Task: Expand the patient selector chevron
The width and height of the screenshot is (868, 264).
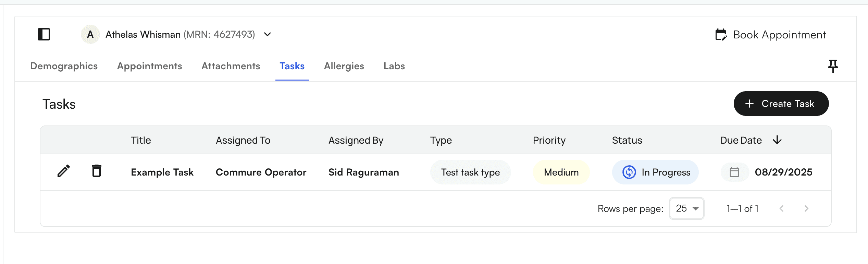Action: point(268,34)
